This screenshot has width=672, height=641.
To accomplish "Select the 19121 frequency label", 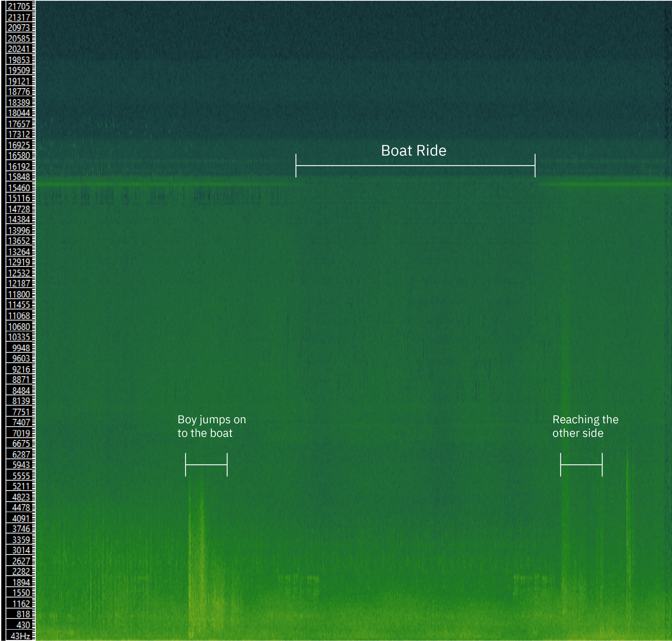I will click(19, 81).
